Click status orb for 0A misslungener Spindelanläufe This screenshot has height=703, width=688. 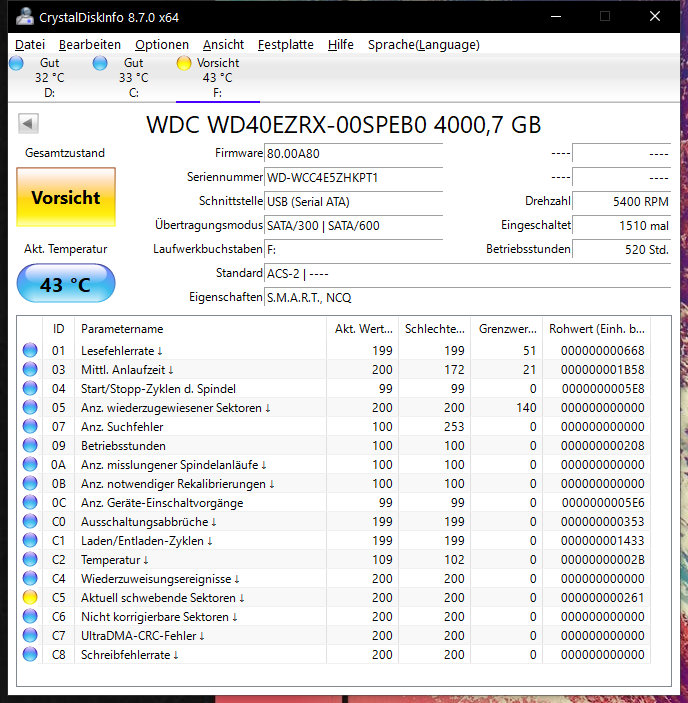(x=30, y=464)
